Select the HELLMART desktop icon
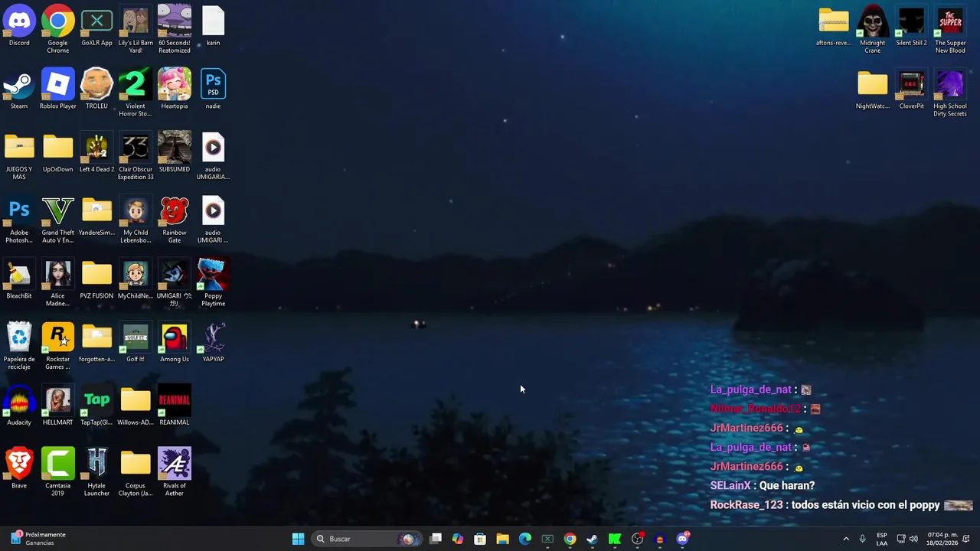The height and width of the screenshot is (551, 980). (x=58, y=406)
